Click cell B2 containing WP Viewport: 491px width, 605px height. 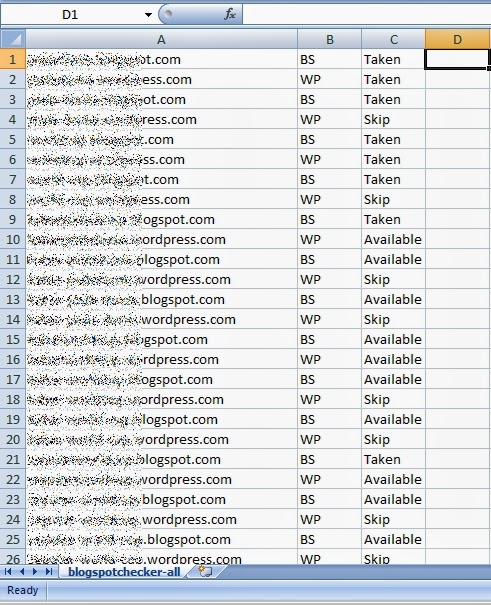click(x=329, y=79)
